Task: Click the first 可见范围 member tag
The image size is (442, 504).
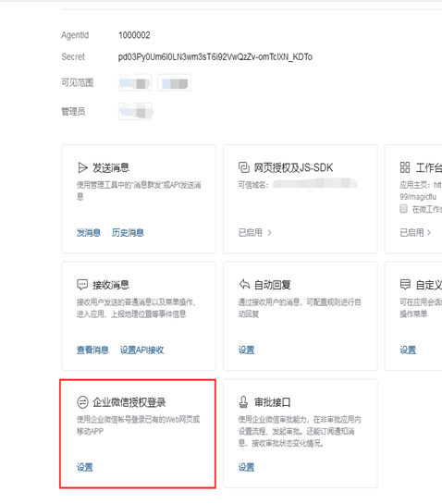Action: (x=135, y=82)
